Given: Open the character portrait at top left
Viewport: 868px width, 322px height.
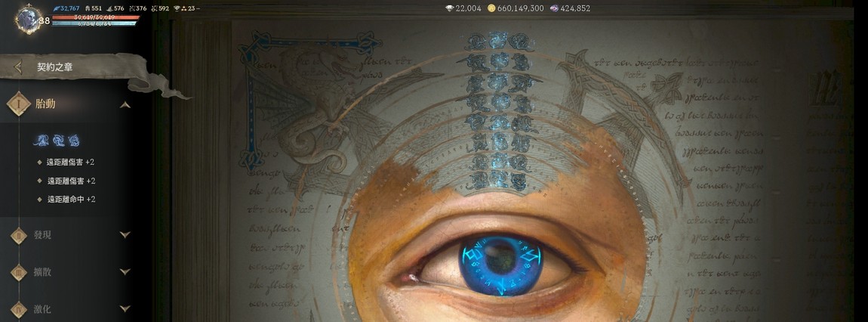Looking at the screenshot, I should (x=29, y=19).
